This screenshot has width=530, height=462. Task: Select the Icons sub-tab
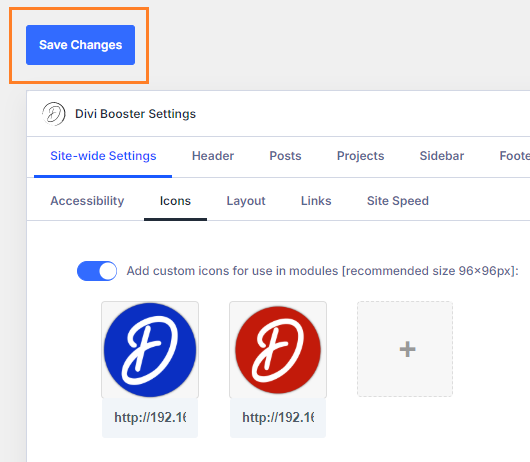coord(175,201)
